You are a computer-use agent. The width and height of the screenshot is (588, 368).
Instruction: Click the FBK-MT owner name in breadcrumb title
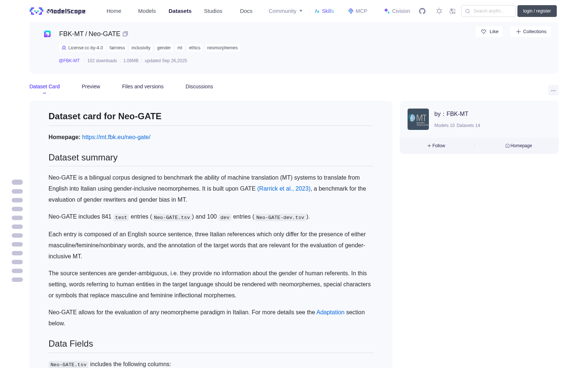click(x=72, y=34)
